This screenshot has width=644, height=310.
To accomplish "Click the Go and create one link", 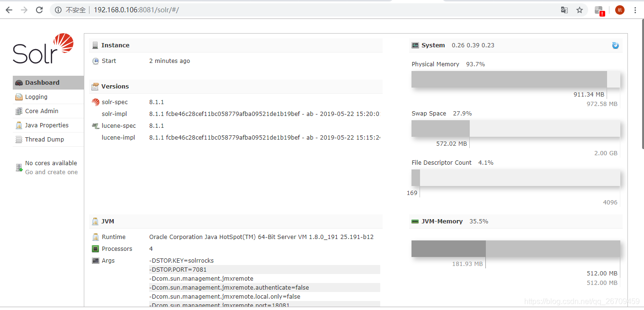I will pos(52,172).
